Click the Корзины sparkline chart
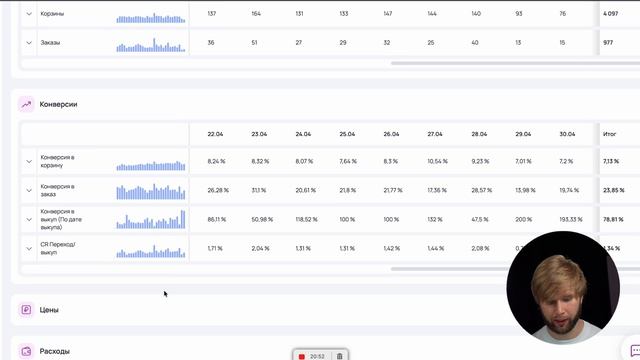The image size is (640, 360). [151, 18]
